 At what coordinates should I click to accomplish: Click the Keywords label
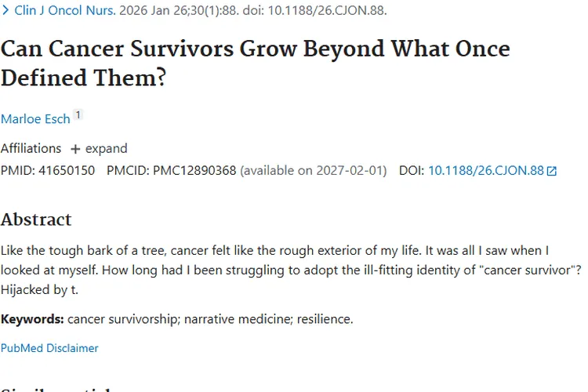[32, 319]
